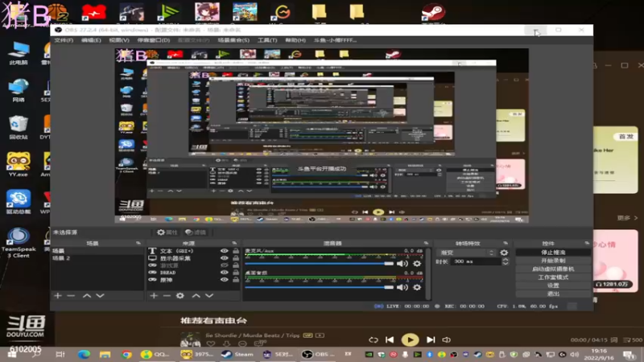
Task: Open 麦克风/Aux audio settings gear
Action: click(417, 264)
